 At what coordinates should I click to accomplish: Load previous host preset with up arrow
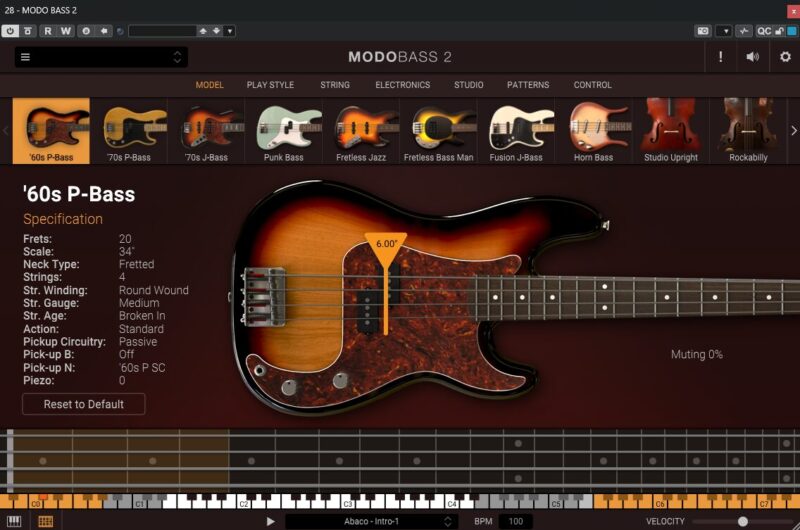coord(203,31)
